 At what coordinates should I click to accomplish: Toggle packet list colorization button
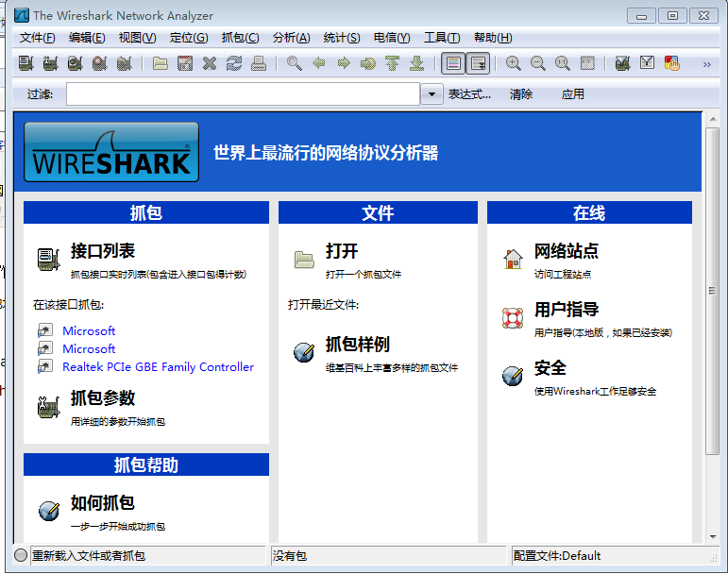tap(453, 63)
